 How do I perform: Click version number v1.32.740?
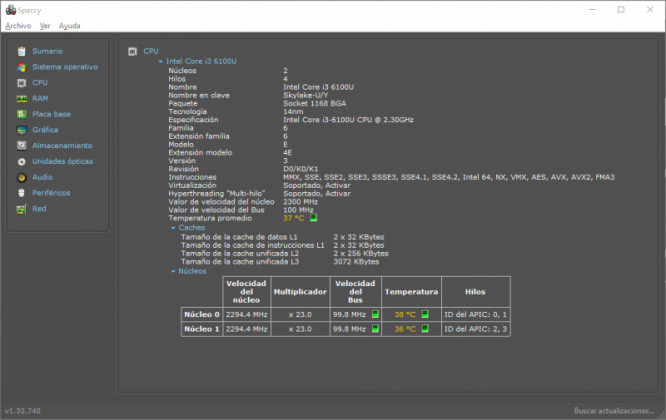(23, 411)
